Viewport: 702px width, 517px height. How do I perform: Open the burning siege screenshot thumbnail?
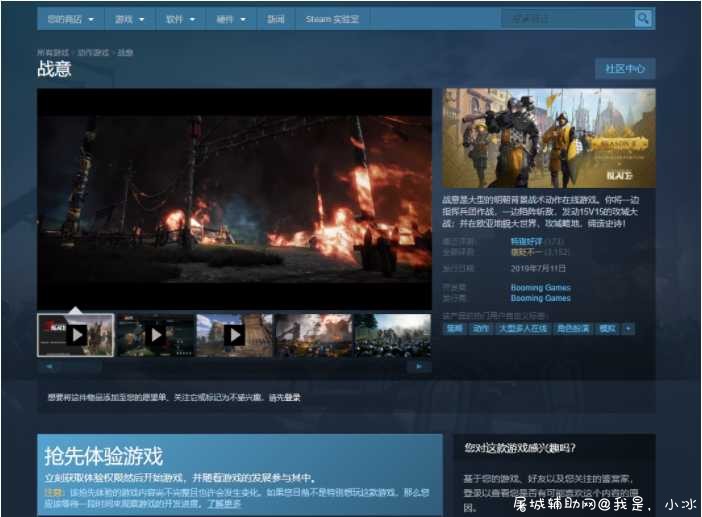pyautogui.click(x=313, y=335)
